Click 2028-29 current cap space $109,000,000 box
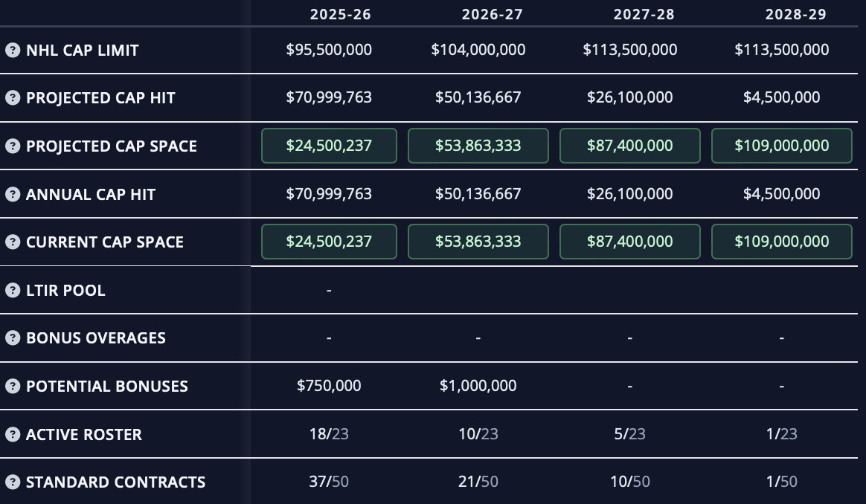This screenshot has height=504, width=866. [x=782, y=242]
